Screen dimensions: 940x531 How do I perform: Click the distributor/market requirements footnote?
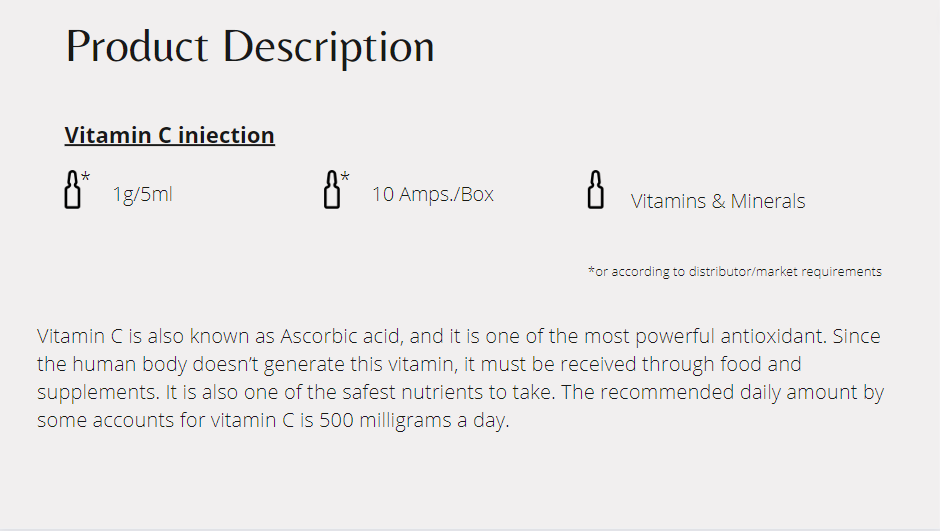735,271
